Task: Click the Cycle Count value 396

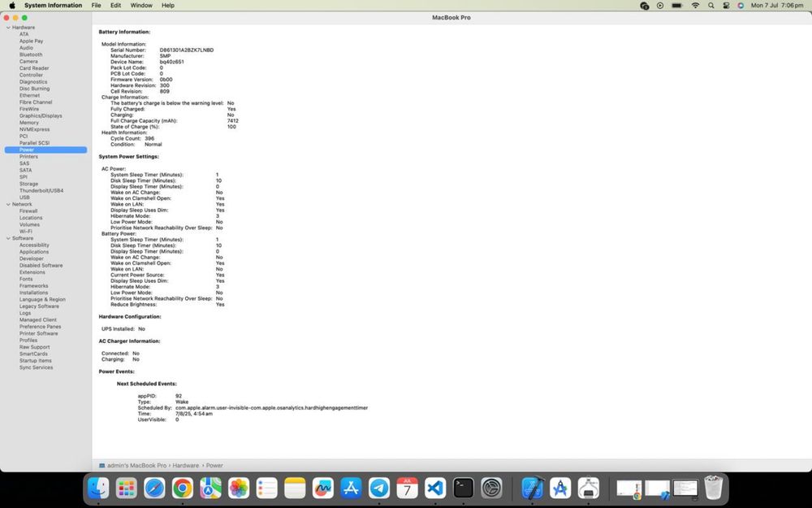Action: pos(149,138)
